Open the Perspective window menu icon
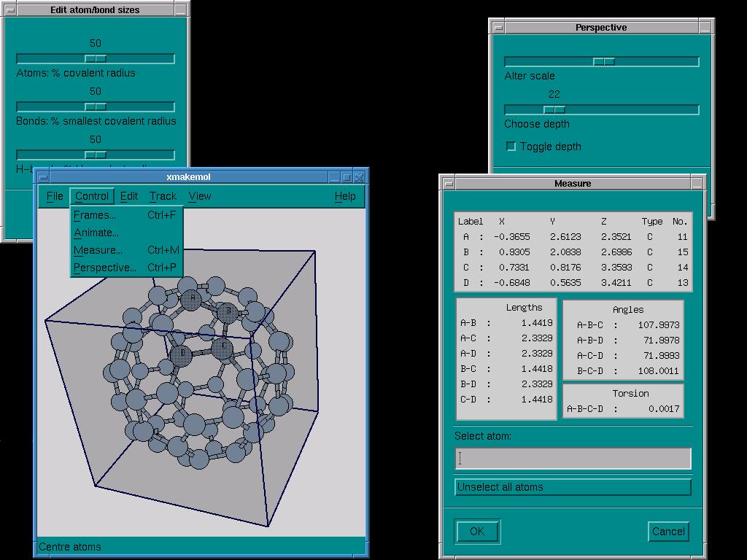This screenshot has width=747, height=560. [x=498, y=28]
